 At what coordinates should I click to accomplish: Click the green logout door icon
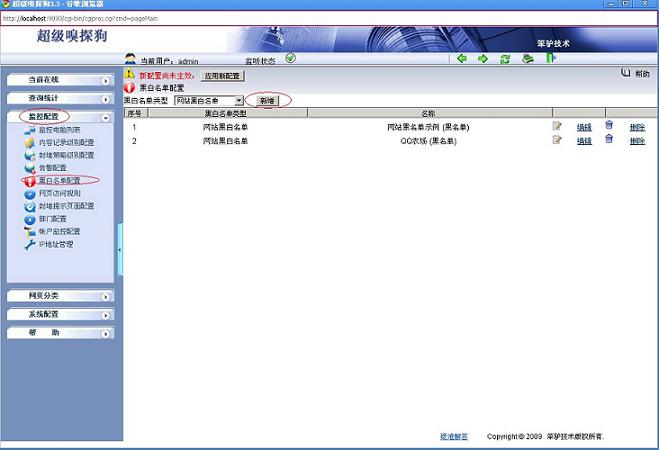[551, 59]
